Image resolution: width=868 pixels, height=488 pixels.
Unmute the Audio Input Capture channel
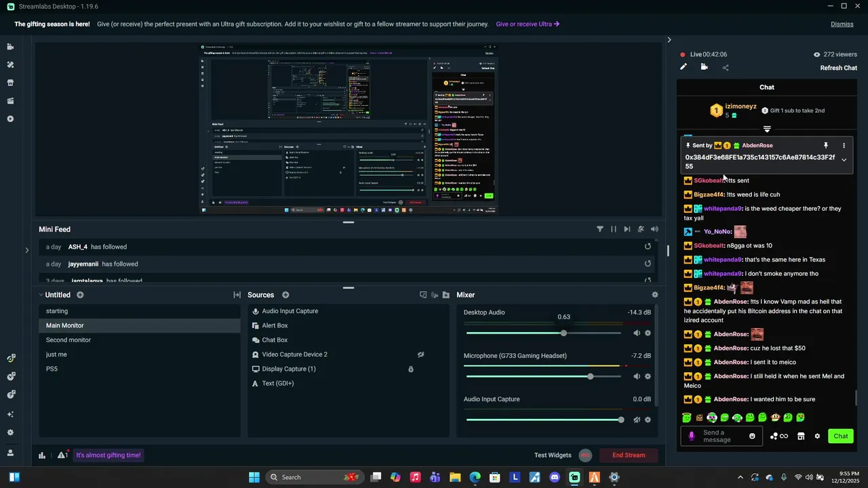click(637, 420)
